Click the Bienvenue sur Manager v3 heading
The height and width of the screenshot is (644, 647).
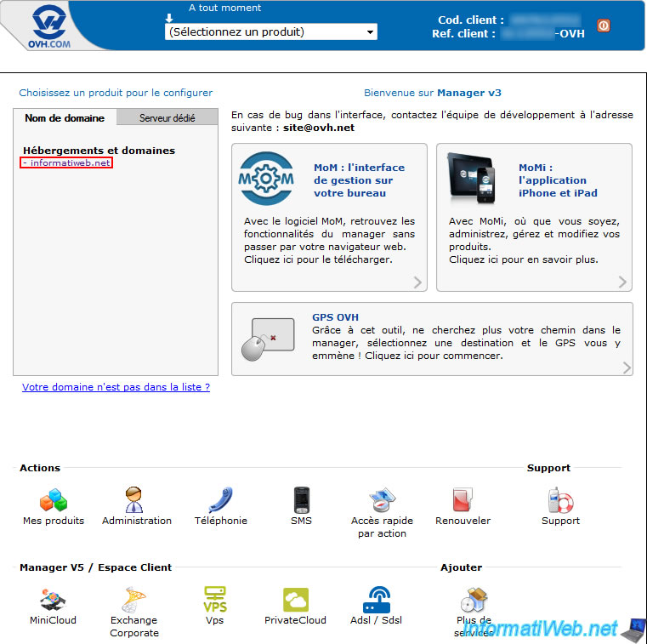click(433, 93)
